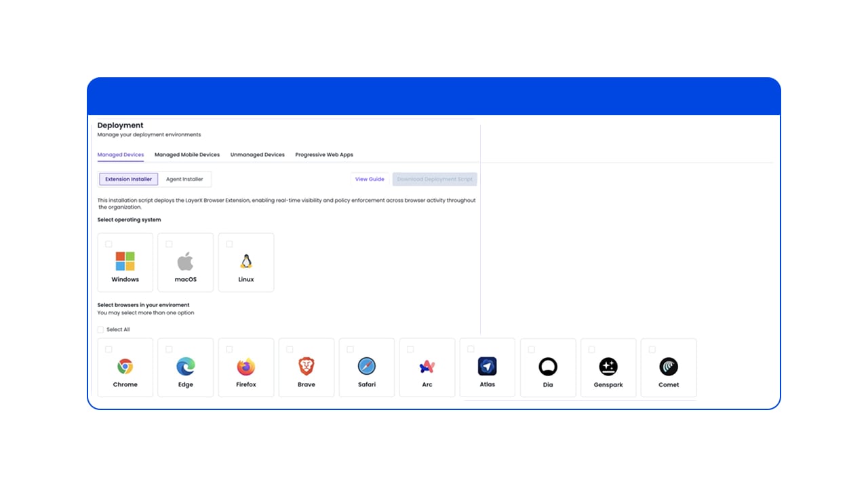Click the Arc browser icon
This screenshot has height=488, width=868.
427,367
